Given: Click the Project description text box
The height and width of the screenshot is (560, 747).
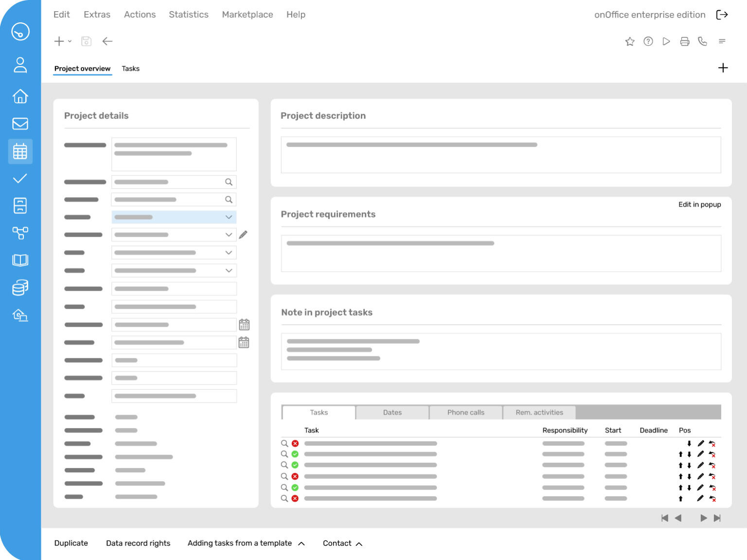Looking at the screenshot, I should pyautogui.click(x=501, y=155).
